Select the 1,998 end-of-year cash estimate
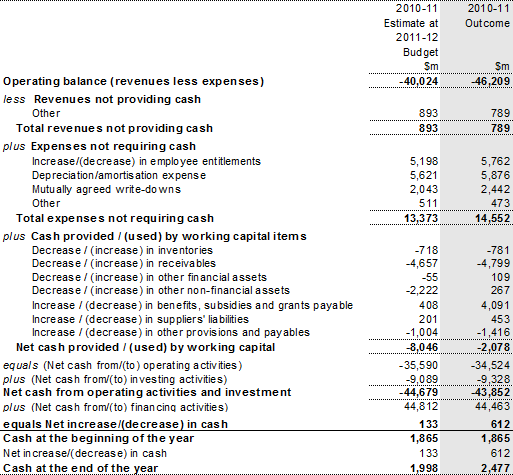The height and width of the screenshot is (475, 513). point(424,468)
